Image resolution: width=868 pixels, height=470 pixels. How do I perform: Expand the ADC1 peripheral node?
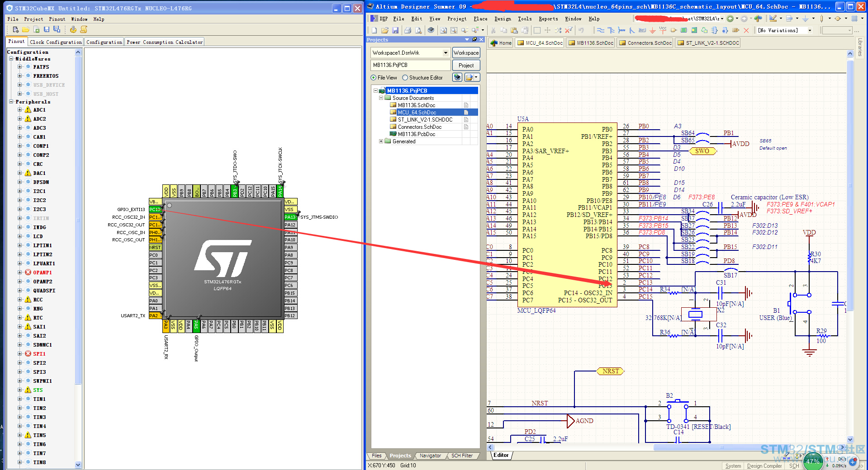19,110
